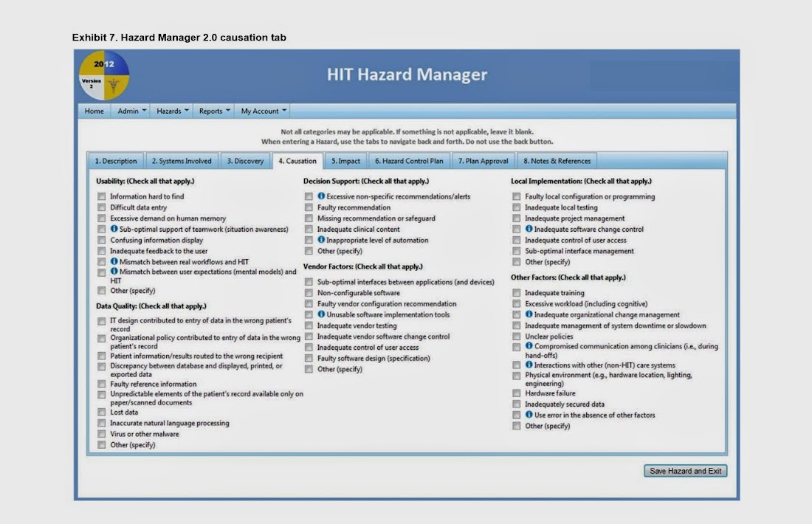
Task: Tick Inadequate control of user access under Local Implementation
Action: [516, 241]
